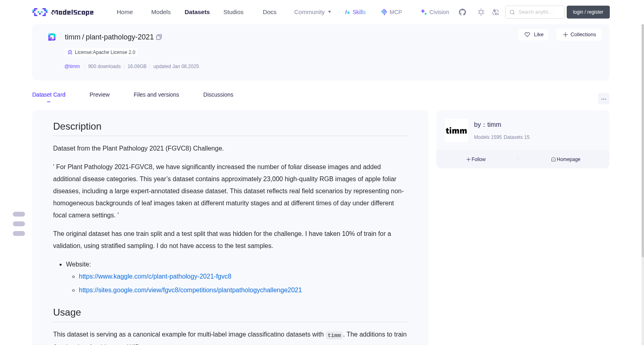This screenshot has width=644, height=345.
Task: Open the Kaggle plant-pathology-2021-fgvc8 link
Action: pos(155,277)
